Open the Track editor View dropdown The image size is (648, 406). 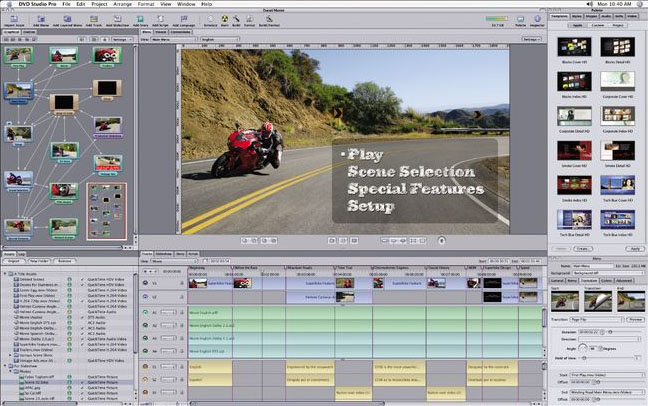tap(174, 261)
